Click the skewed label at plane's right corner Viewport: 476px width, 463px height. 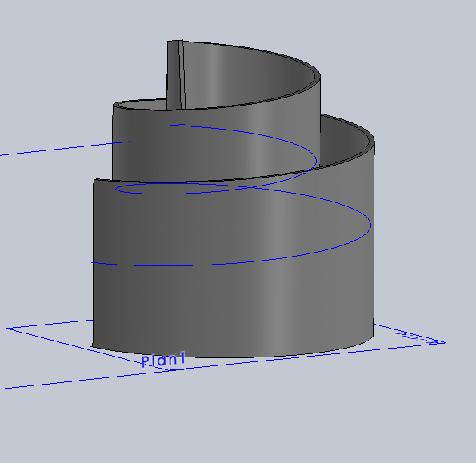(417, 337)
